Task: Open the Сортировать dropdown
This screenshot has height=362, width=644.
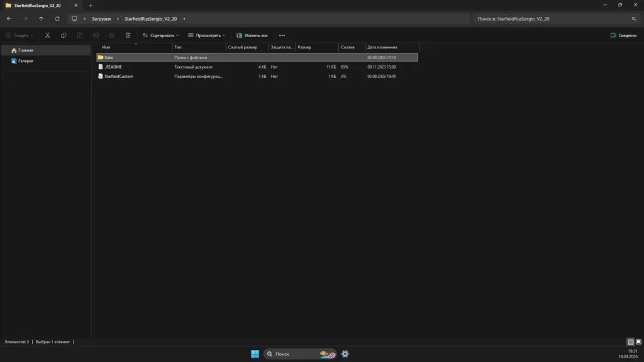Action: click(x=160, y=35)
